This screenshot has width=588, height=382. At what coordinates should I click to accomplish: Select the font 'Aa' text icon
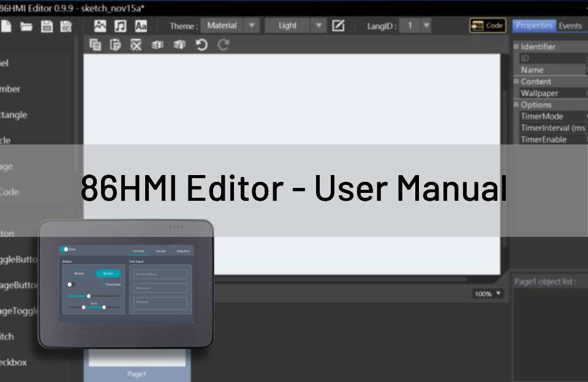(x=141, y=26)
